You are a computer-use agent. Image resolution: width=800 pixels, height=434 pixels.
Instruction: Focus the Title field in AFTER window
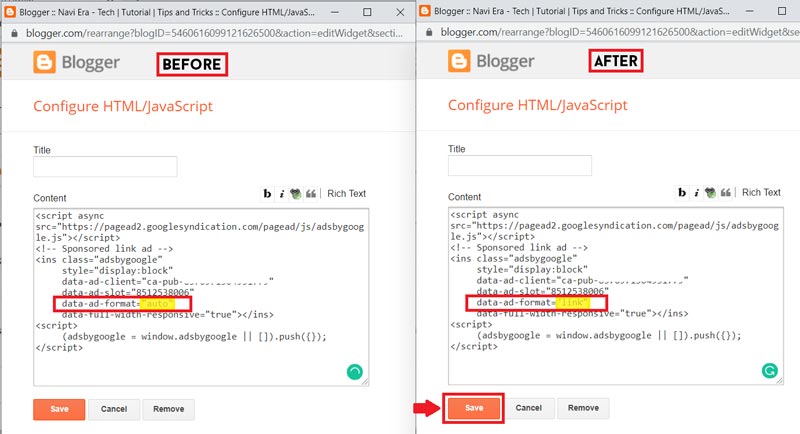coord(520,166)
